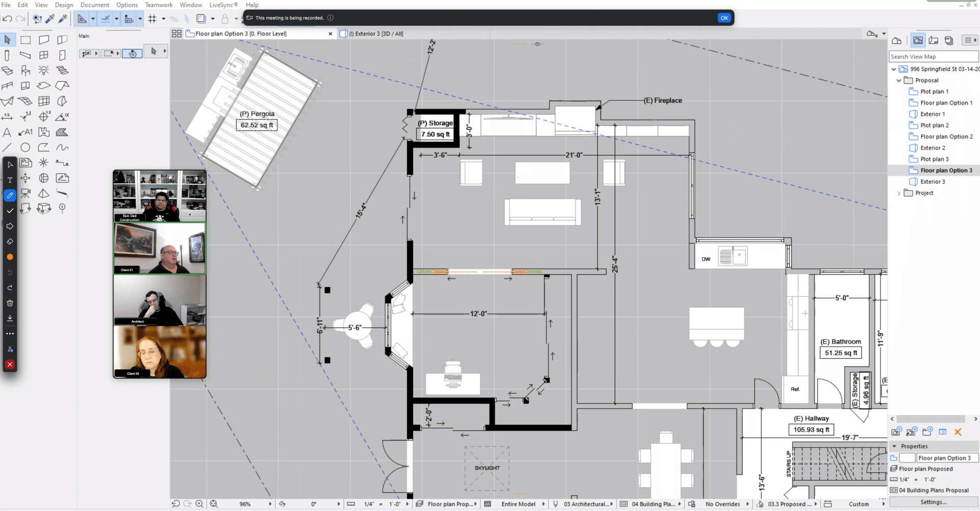This screenshot has height=511, width=980.
Task: Open the Teamwork menu
Action: point(158,5)
